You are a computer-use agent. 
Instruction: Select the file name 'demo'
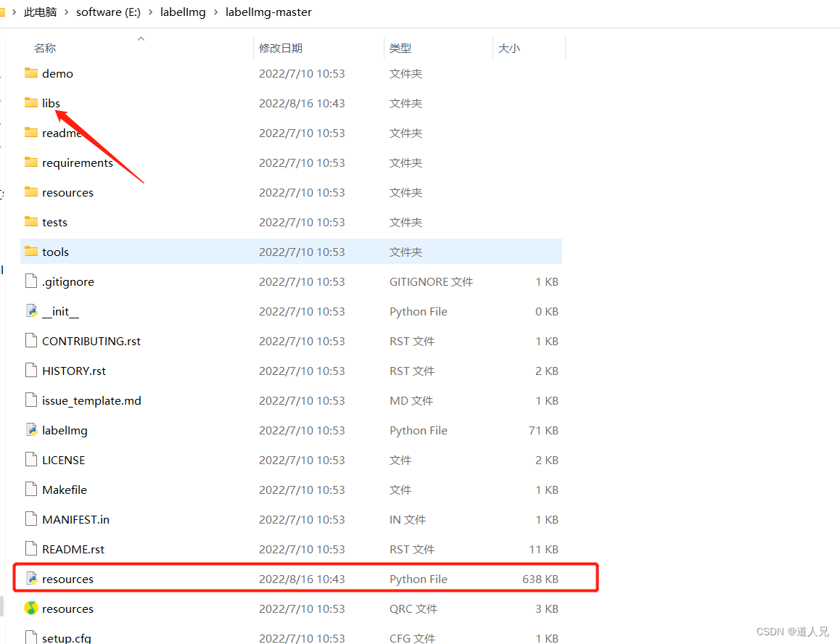click(x=57, y=73)
